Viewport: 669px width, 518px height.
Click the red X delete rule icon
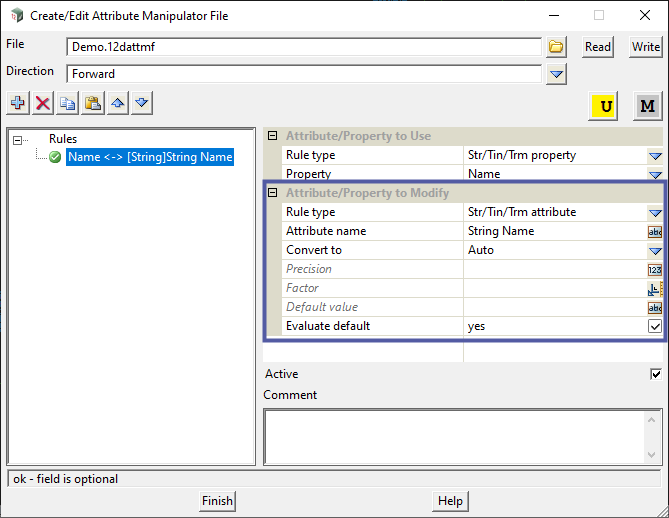coord(43,103)
